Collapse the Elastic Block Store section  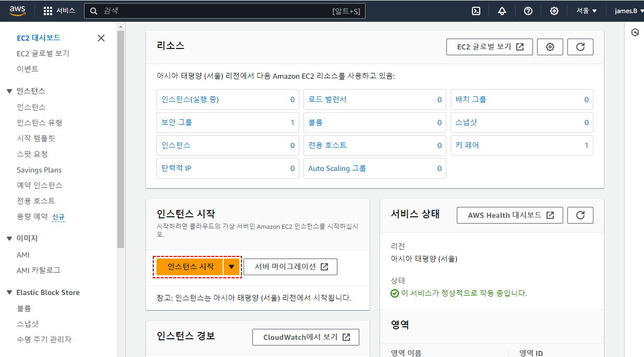pos(9,293)
